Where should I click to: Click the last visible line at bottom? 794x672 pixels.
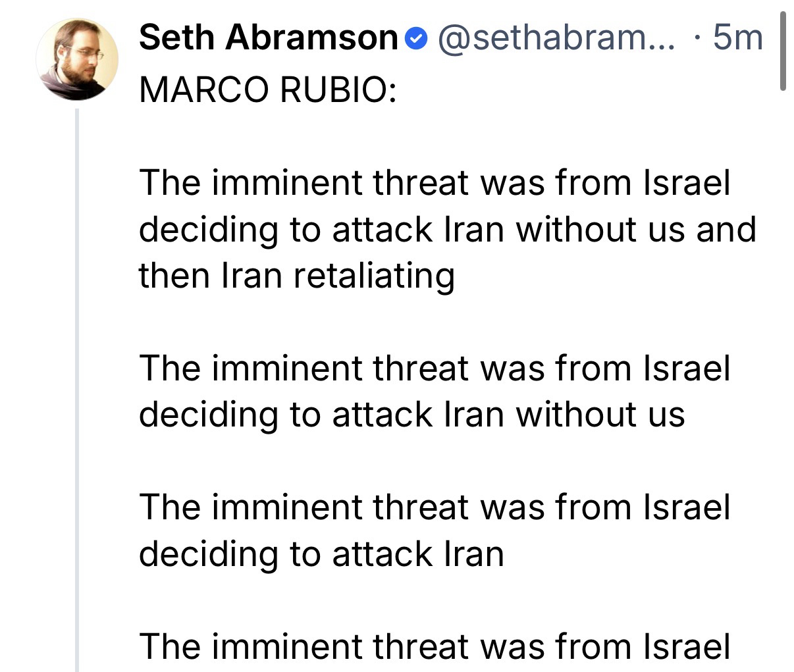pyautogui.click(x=435, y=646)
